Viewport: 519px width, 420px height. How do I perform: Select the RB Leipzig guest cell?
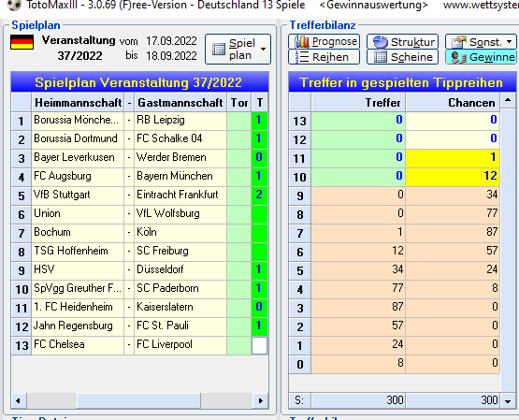click(180, 121)
